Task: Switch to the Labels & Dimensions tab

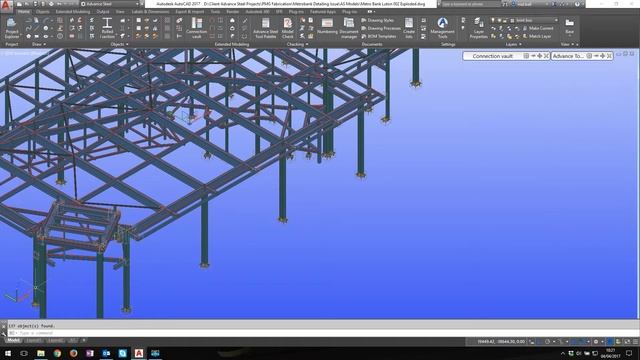Action: point(150,12)
